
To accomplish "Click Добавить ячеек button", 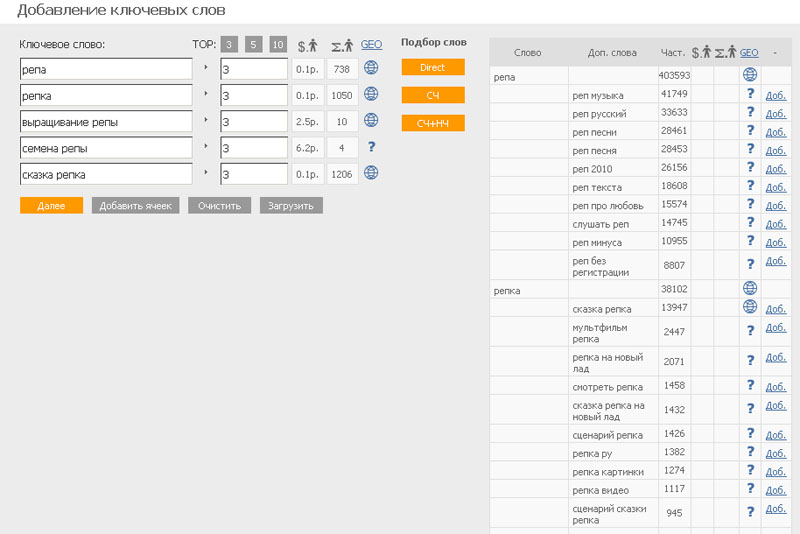I will (x=135, y=206).
